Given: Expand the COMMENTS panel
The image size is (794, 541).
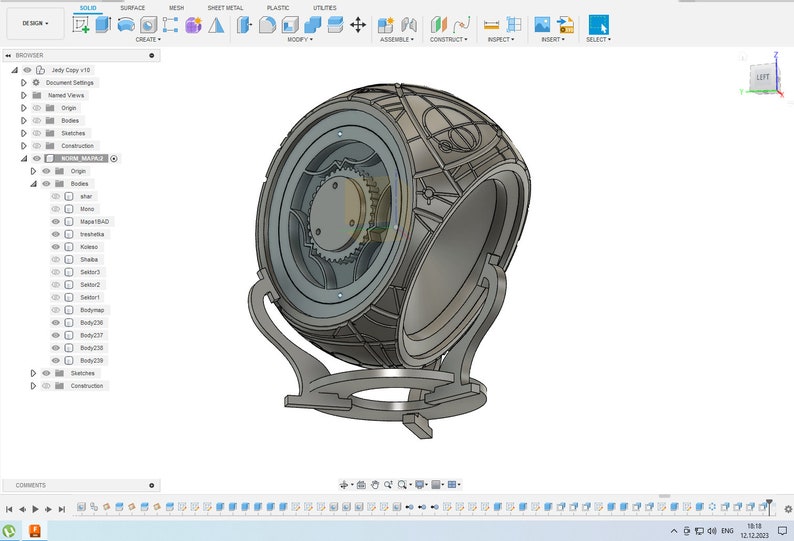Looking at the screenshot, I should click(151, 485).
